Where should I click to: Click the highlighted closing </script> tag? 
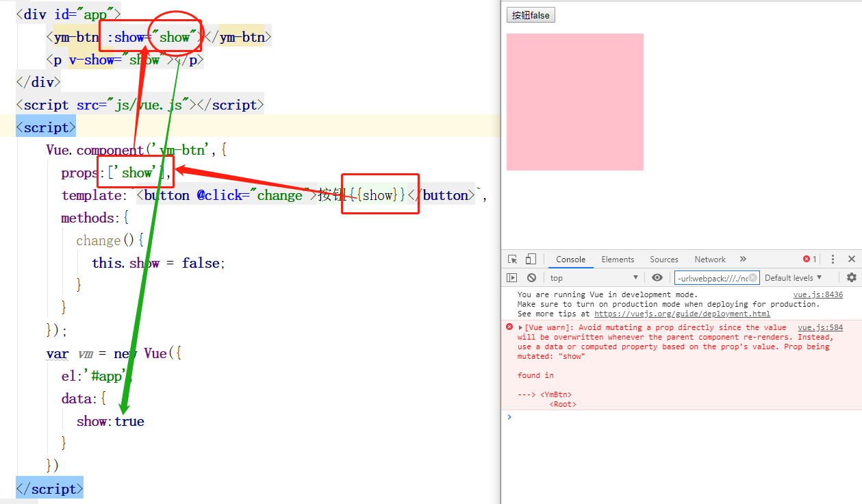49,489
